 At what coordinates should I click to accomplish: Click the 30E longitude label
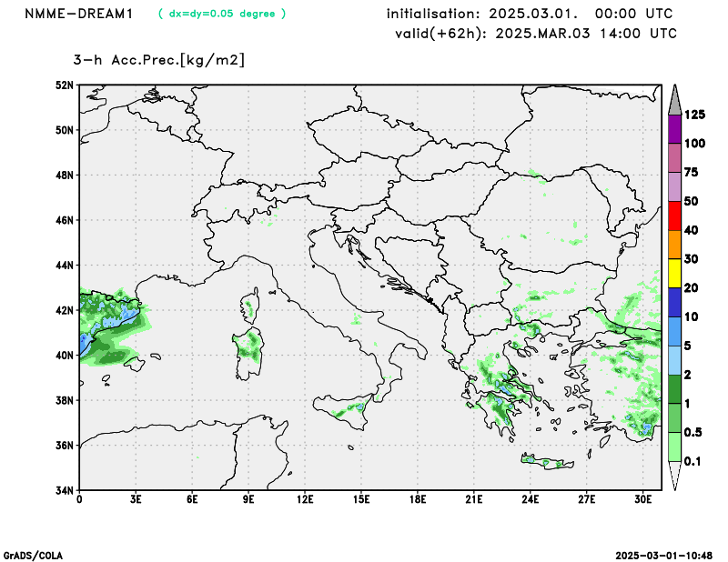point(643,500)
